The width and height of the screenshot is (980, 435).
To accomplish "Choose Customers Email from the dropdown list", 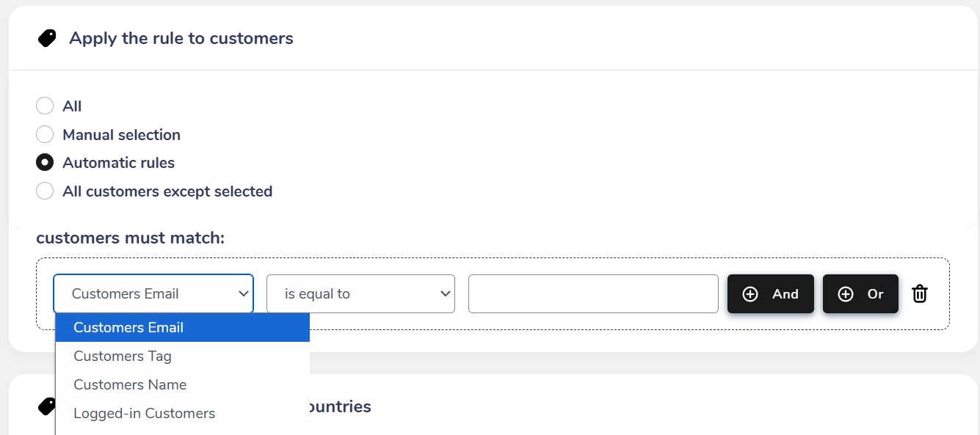I will click(x=128, y=328).
